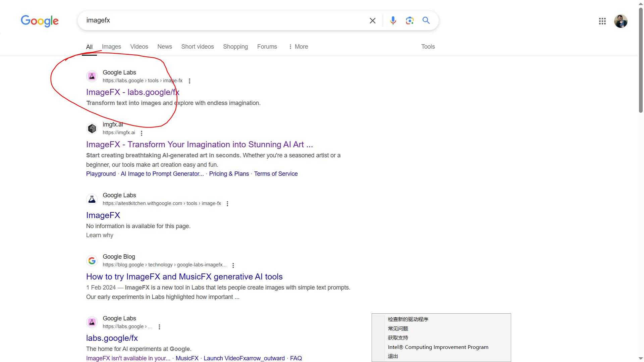Start voice search with the microphone icon

pyautogui.click(x=393, y=20)
